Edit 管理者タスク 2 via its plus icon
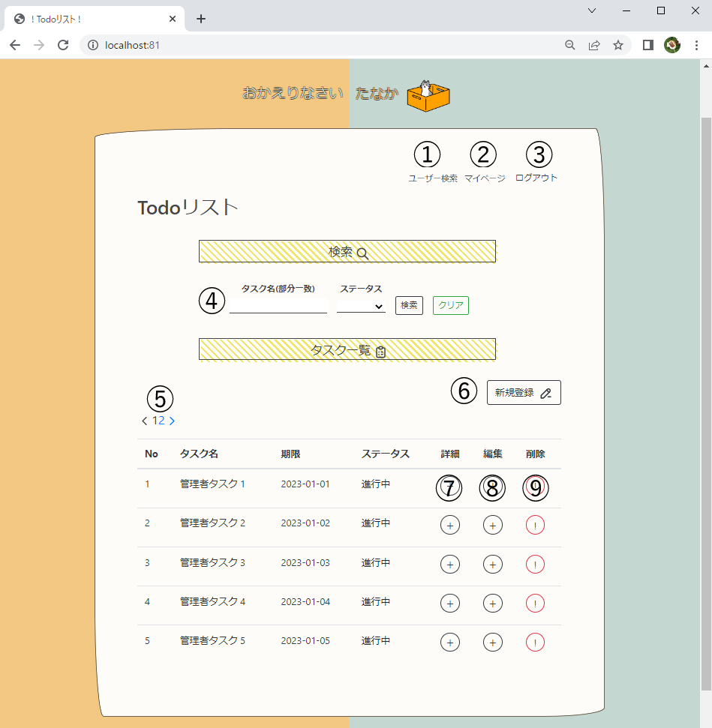Viewport: 712px width, 728px height. 493,525
